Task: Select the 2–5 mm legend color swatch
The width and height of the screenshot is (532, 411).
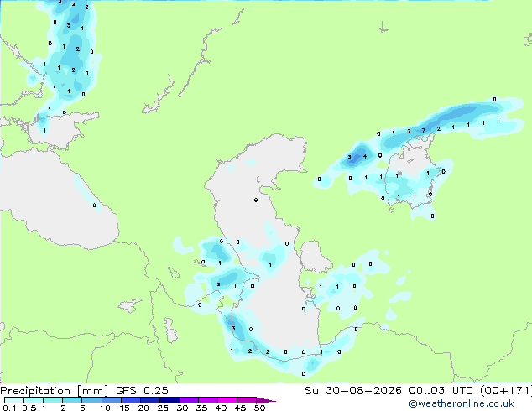Action: [72, 400]
